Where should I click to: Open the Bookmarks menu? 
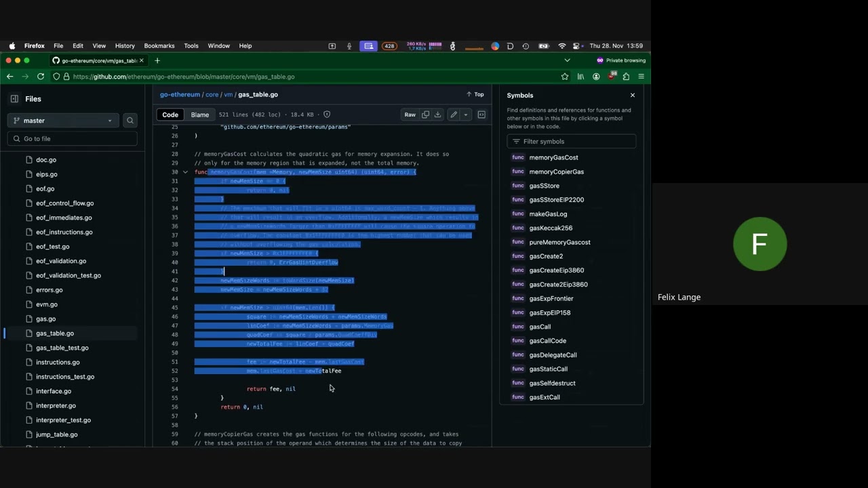coord(159,46)
